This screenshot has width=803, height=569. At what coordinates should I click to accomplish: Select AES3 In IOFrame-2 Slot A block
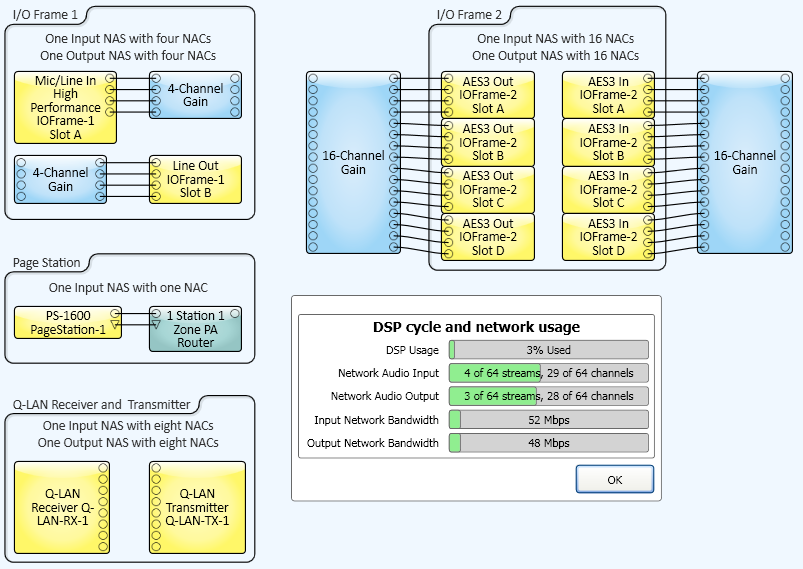[x=608, y=95]
